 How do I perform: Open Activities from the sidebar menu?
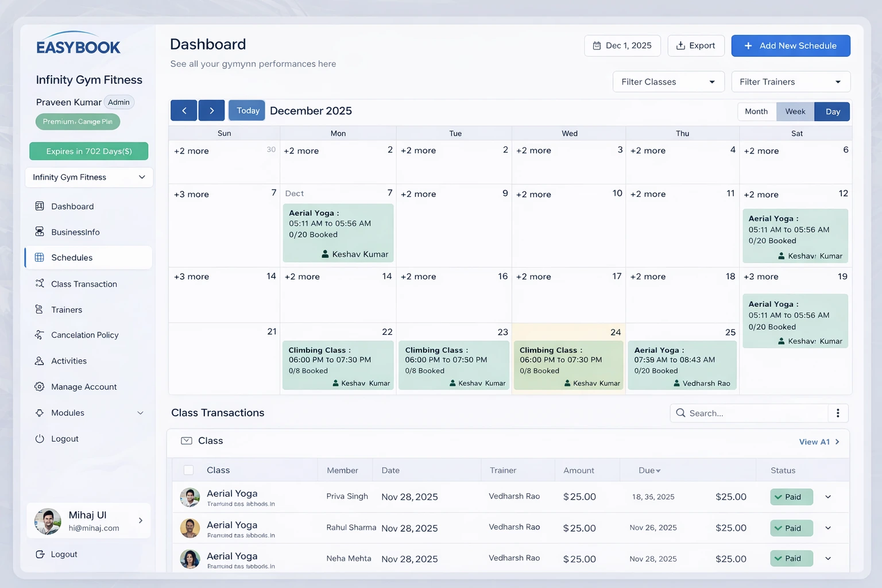click(69, 361)
